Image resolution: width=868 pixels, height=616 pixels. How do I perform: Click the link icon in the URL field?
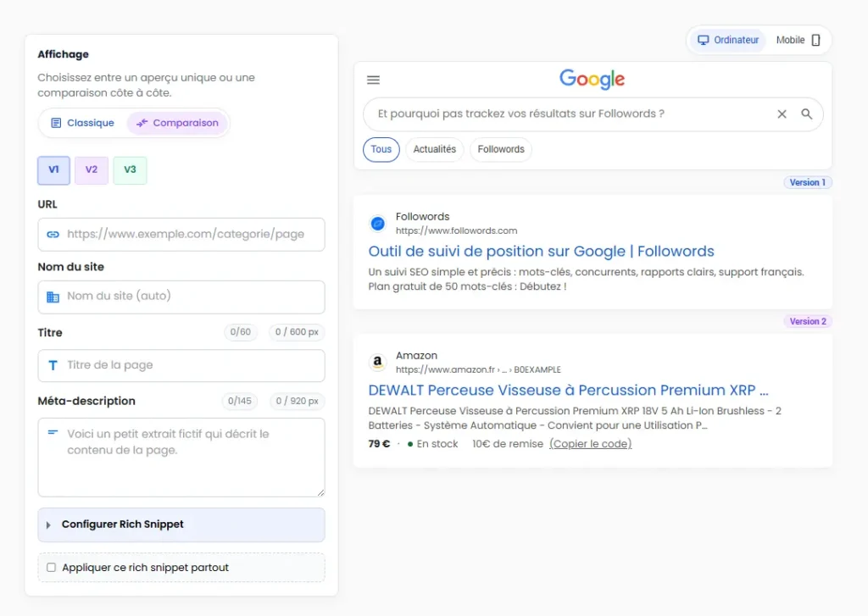tap(53, 234)
